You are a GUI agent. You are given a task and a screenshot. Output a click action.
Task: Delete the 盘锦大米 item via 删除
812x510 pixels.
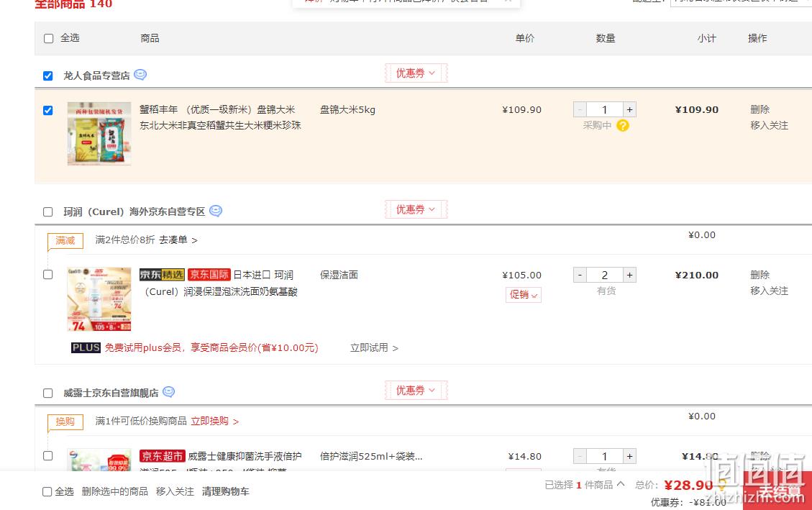click(760, 109)
